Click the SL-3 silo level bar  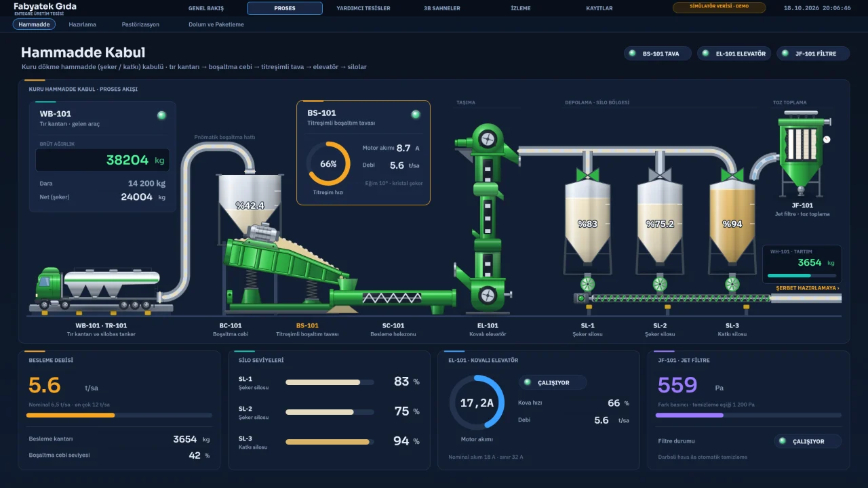point(330,442)
